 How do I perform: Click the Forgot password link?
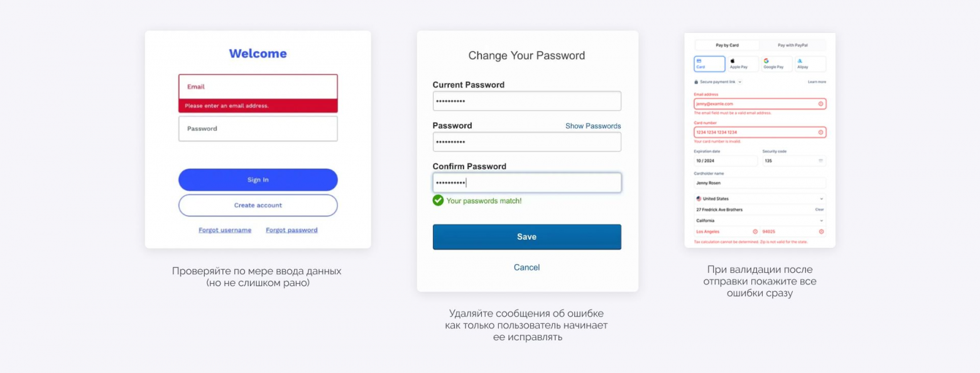point(291,230)
